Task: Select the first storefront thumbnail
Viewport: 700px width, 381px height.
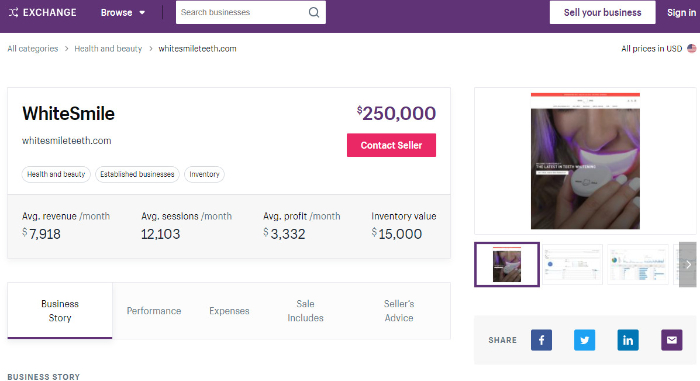Action: click(507, 264)
